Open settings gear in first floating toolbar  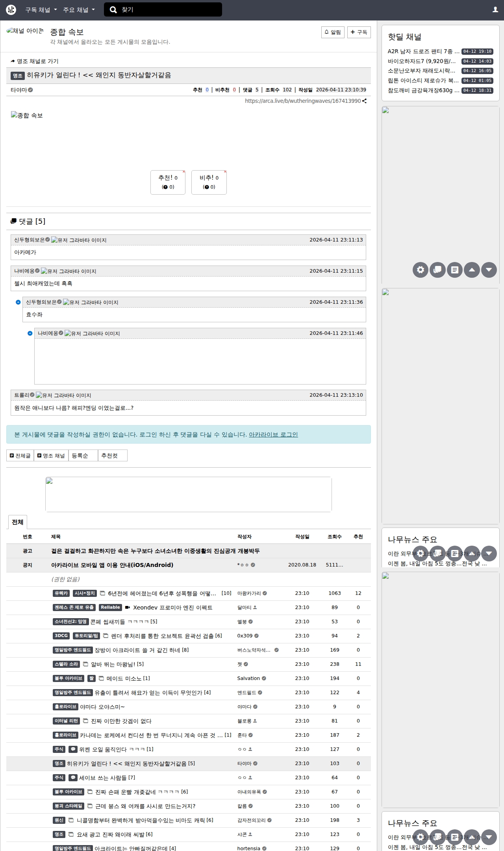coord(421,270)
